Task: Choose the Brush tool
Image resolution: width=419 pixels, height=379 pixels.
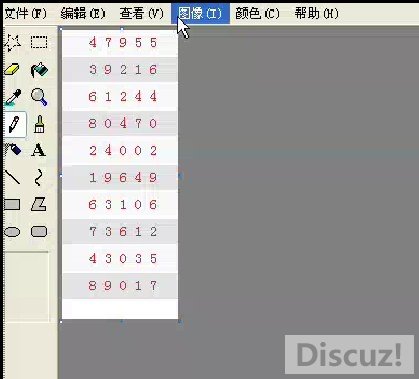Action: (x=39, y=124)
